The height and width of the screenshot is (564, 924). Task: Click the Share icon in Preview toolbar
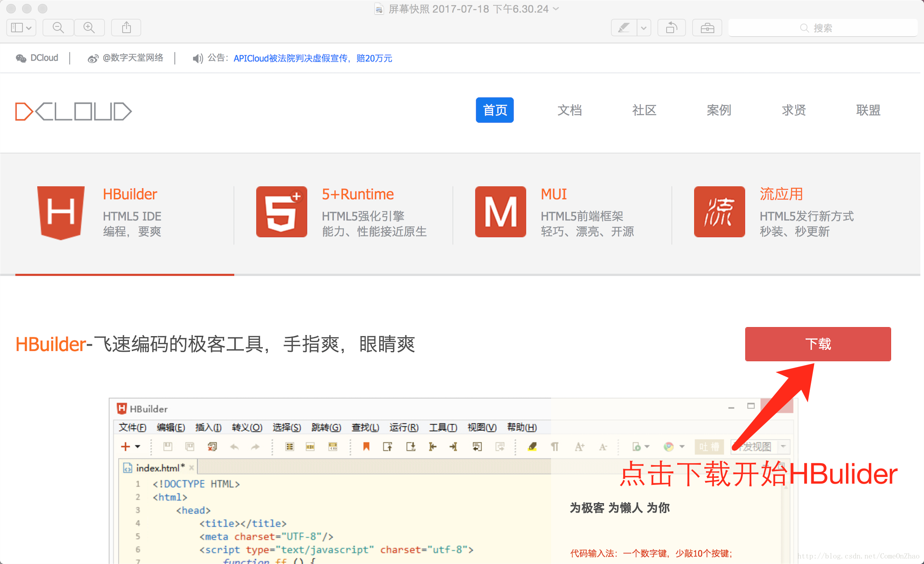(x=126, y=28)
